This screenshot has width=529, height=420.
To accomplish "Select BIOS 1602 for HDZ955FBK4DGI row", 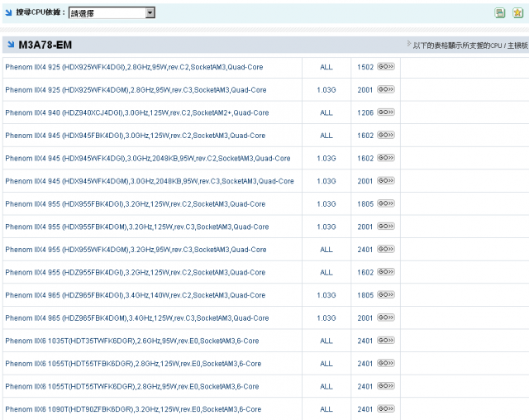I will pyautogui.click(x=365, y=273).
